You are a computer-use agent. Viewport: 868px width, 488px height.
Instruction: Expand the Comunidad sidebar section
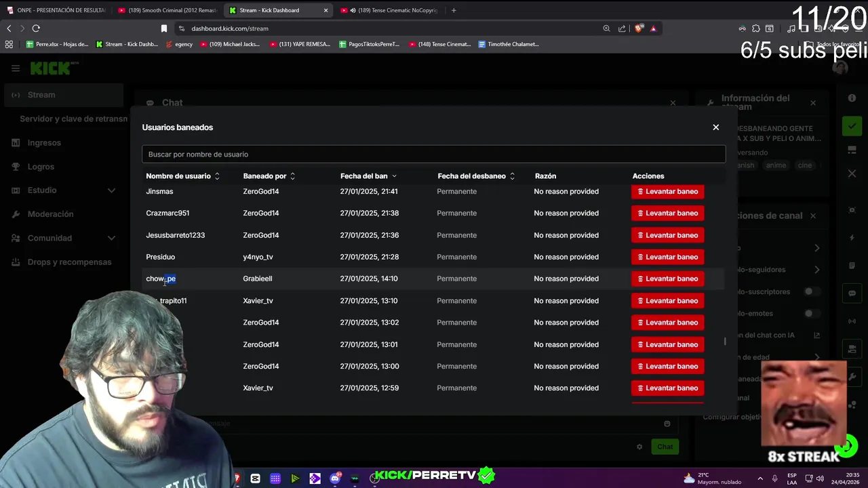click(63, 238)
